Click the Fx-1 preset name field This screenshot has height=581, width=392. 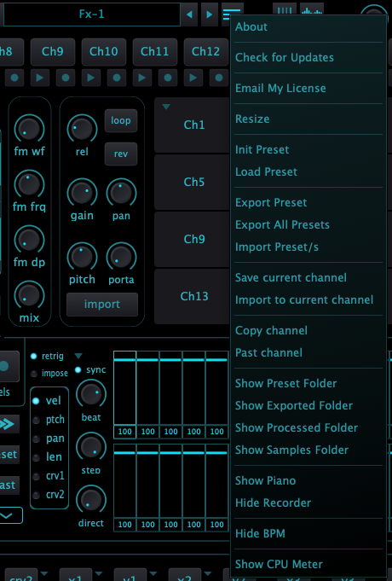pyautogui.click(x=92, y=15)
